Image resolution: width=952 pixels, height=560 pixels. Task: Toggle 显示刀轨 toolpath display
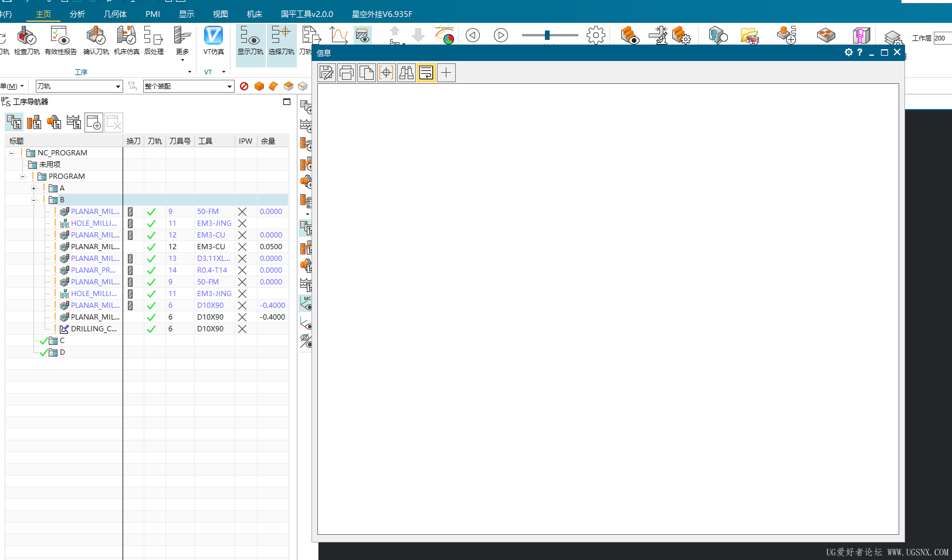[250, 40]
